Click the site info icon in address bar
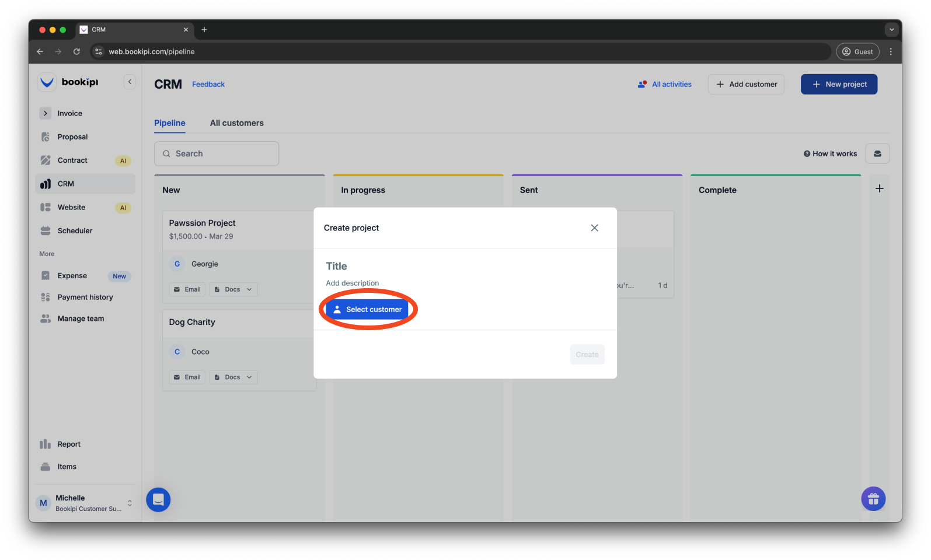 [99, 52]
